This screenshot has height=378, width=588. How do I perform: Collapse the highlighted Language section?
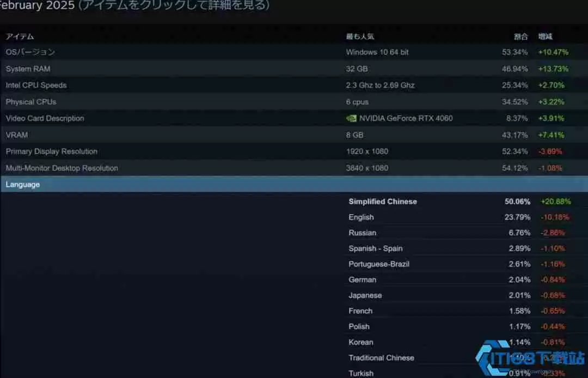[x=22, y=184]
